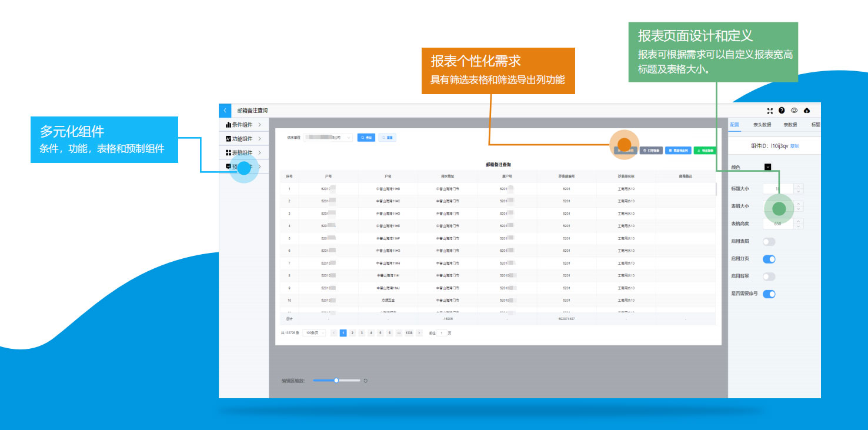Open the help question mark icon
This screenshot has height=430, width=868.
coord(782,110)
